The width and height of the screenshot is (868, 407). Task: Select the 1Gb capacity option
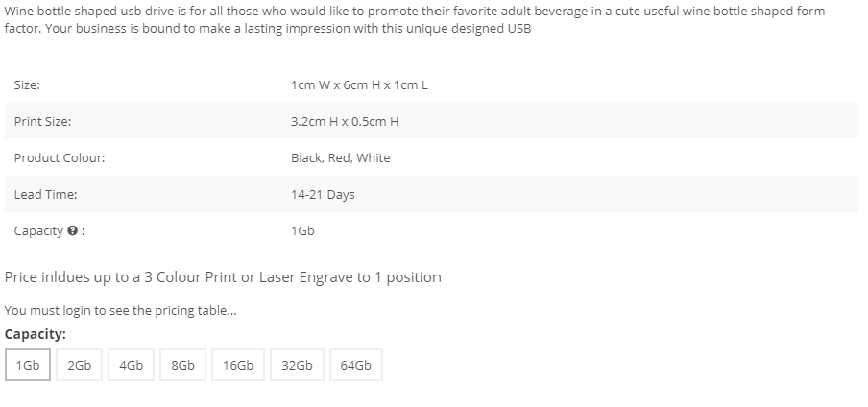(x=28, y=365)
